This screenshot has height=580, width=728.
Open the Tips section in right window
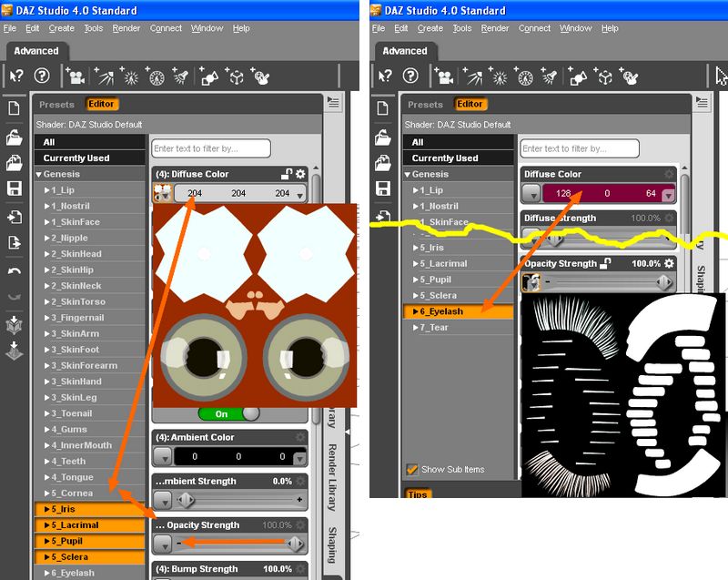pos(418,494)
